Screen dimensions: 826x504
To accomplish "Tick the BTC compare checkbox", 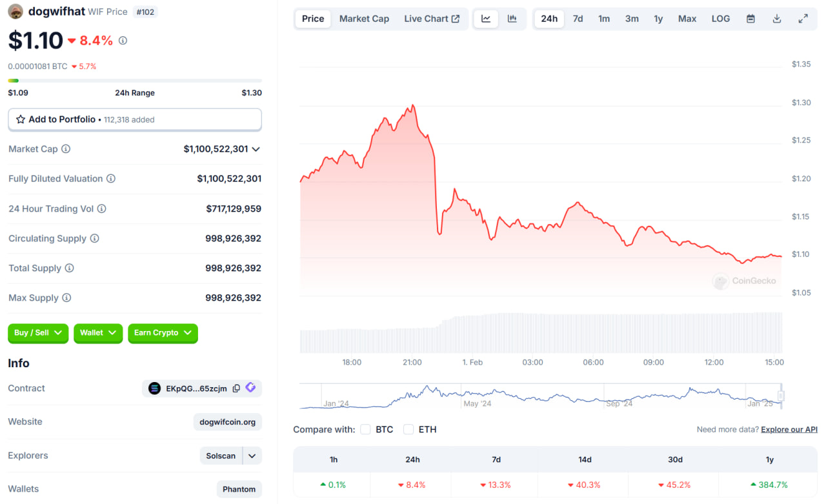I will point(365,429).
